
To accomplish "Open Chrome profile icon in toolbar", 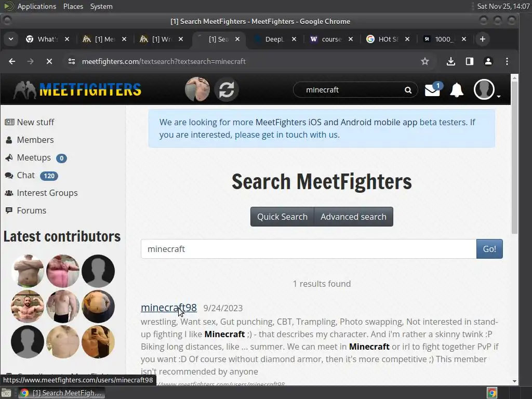I will tap(488, 61).
